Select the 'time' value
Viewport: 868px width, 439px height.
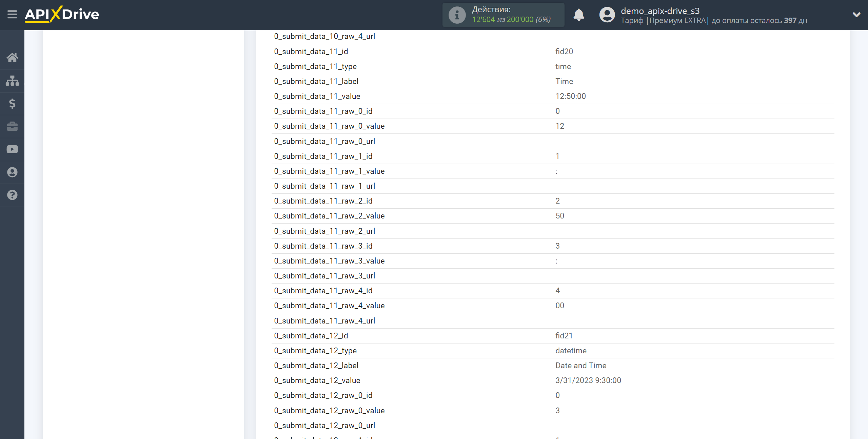point(563,66)
